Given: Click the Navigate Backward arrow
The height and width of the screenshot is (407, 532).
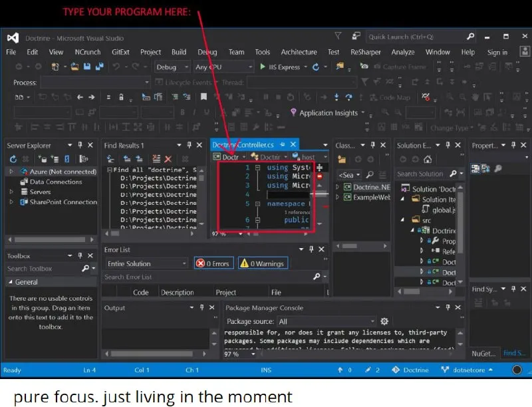Looking at the screenshot, I should [x=80, y=97].
